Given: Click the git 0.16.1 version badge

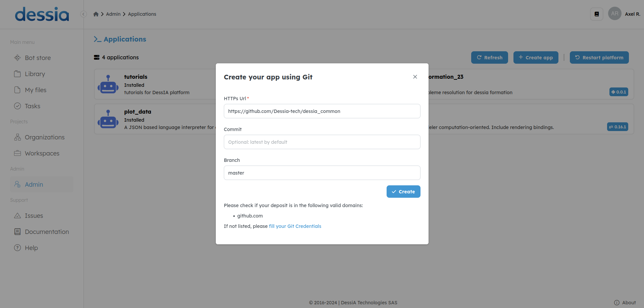Looking at the screenshot, I should (617, 127).
